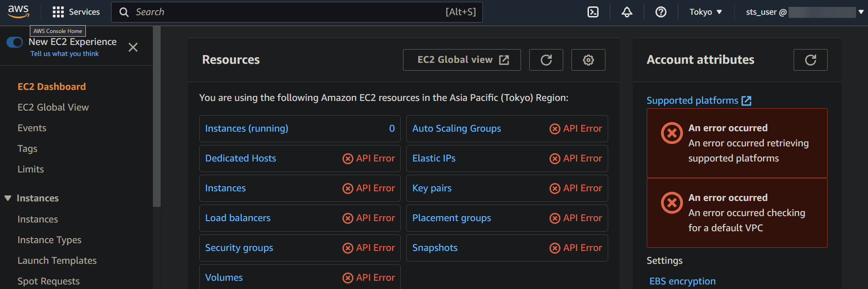Open the help question mark icon
The image size is (868, 289).
[661, 12]
